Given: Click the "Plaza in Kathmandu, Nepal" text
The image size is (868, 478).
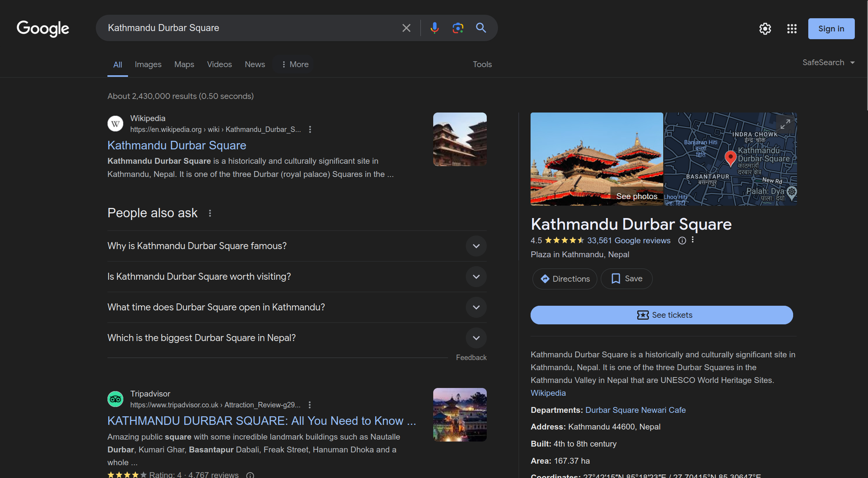Looking at the screenshot, I should point(580,255).
